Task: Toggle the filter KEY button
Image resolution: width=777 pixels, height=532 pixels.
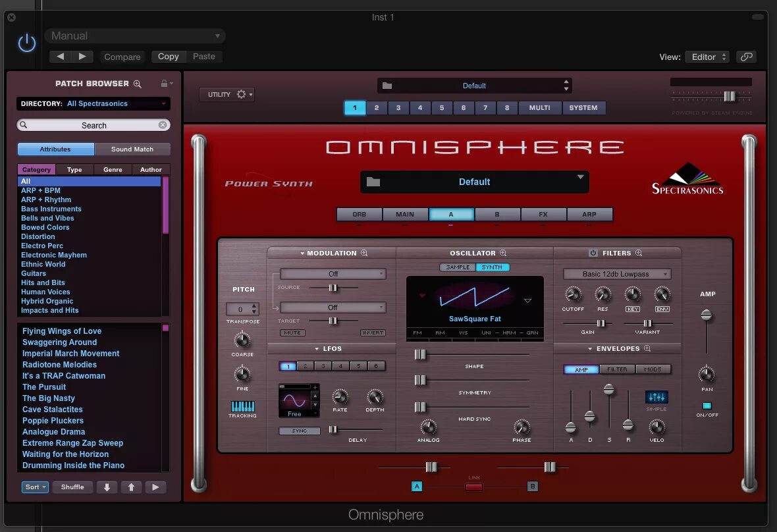Action: point(632,309)
